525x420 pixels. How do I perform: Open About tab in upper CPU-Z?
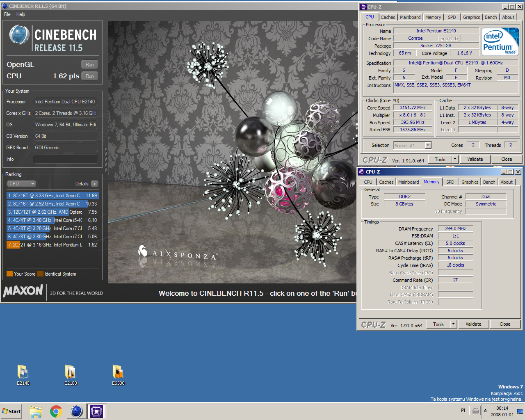pos(508,17)
